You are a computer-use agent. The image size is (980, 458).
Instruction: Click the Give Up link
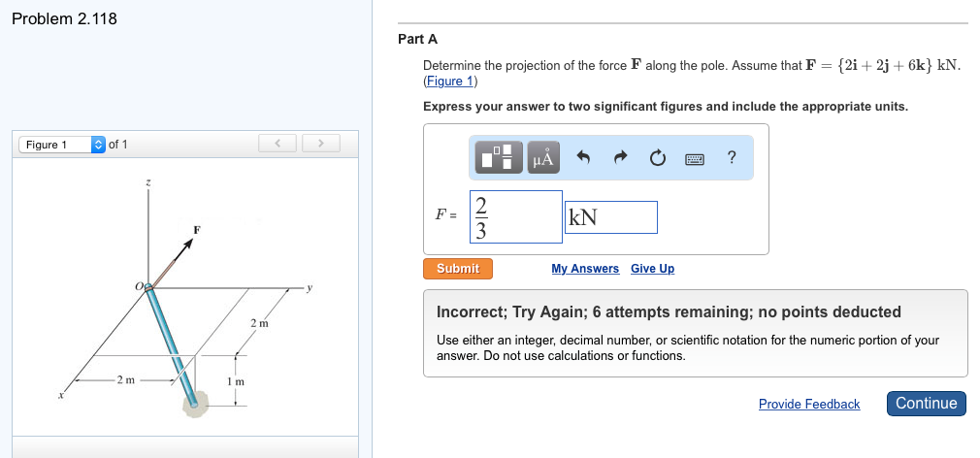(x=652, y=269)
